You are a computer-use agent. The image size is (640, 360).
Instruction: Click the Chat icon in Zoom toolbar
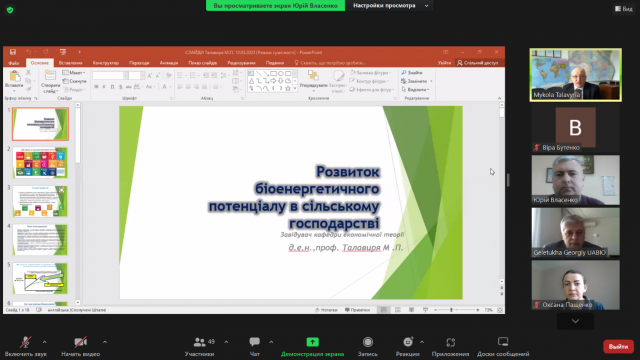254,342
